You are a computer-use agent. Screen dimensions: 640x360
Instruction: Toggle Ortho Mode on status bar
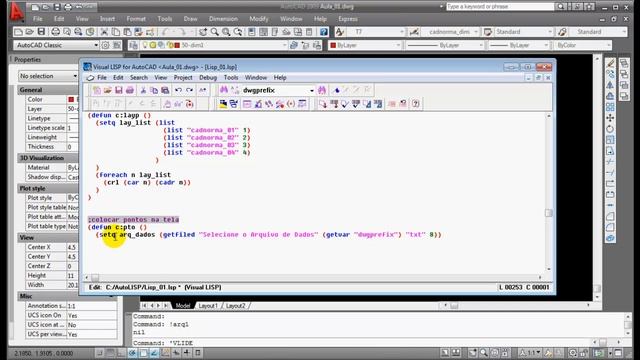pyautogui.click(x=122, y=353)
